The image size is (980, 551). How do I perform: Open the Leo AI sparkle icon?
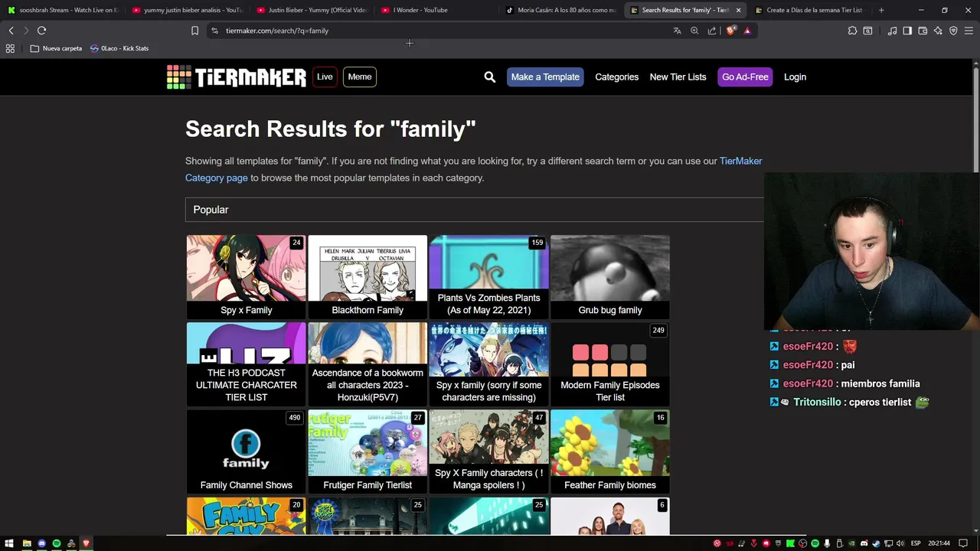(938, 31)
